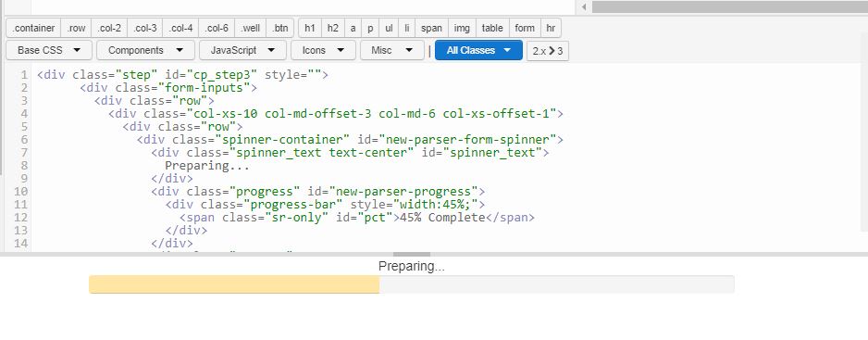The height and width of the screenshot is (340, 868).
Task: Add a .well snippet
Action: pyautogui.click(x=250, y=28)
